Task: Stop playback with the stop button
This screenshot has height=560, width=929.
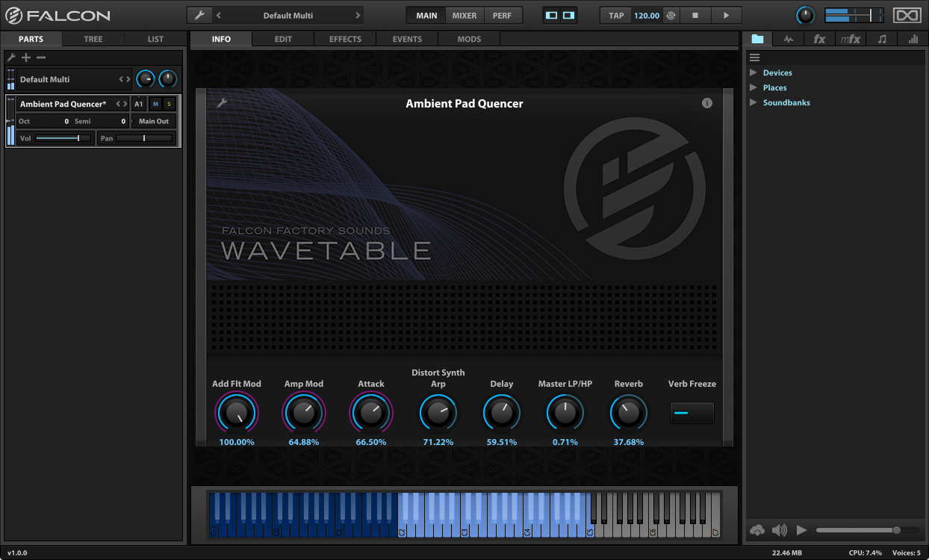Action: click(x=695, y=15)
